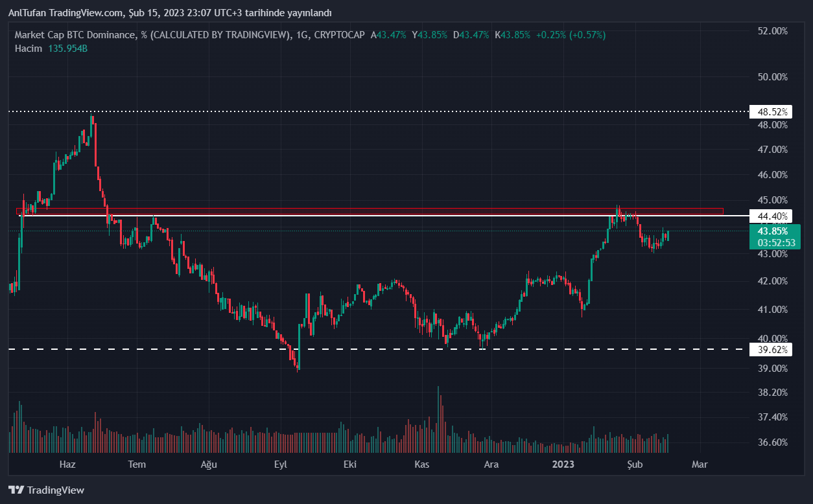Click the Hacim volume indicator label
The height and width of the screenshot is (504, 813).
[x=28, y=49]
